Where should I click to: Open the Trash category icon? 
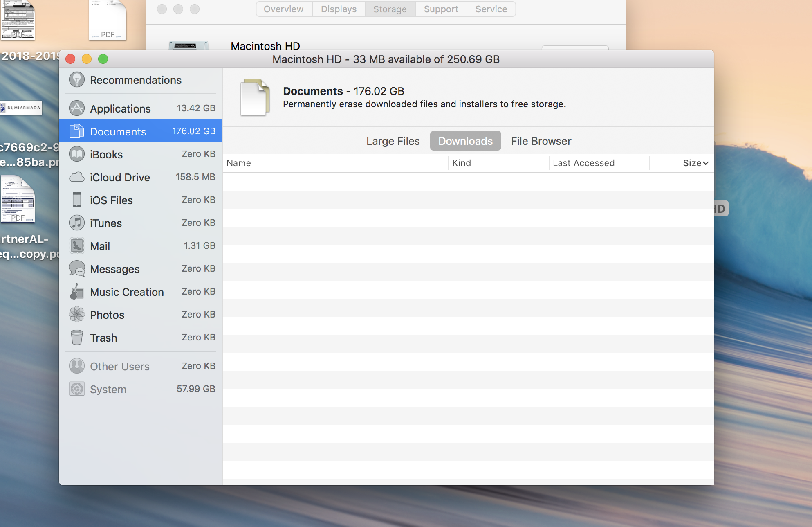pyautogui.click(x=77, y=338)
